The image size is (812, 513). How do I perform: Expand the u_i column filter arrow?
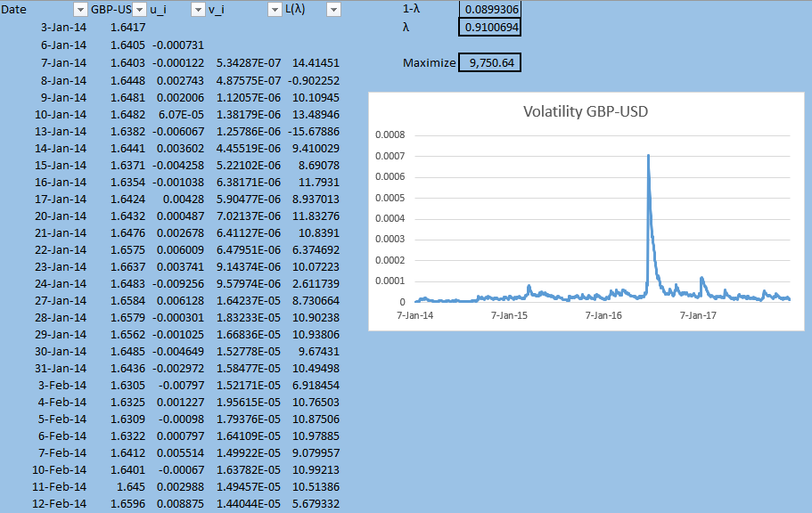coord(198,10)
